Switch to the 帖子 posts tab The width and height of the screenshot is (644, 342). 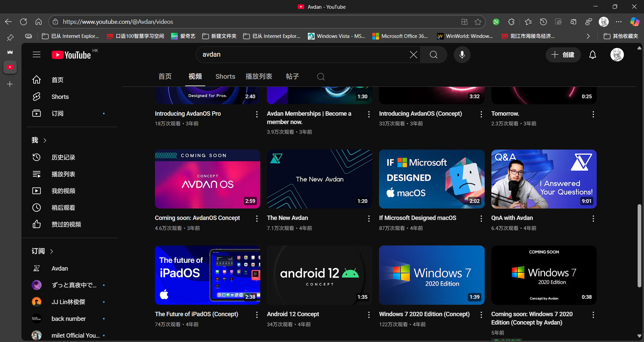[x=292, y=76]
